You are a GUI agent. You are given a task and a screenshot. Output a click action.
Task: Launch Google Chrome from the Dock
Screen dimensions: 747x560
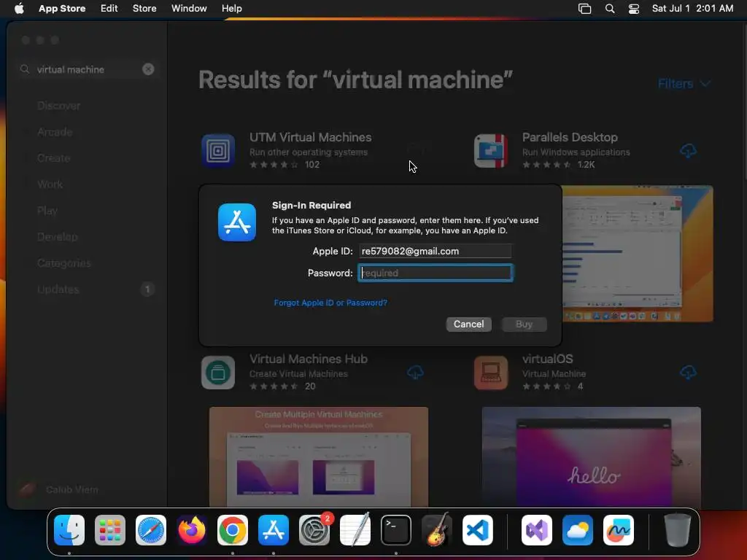pyautogui.click(x=233, y=530)
